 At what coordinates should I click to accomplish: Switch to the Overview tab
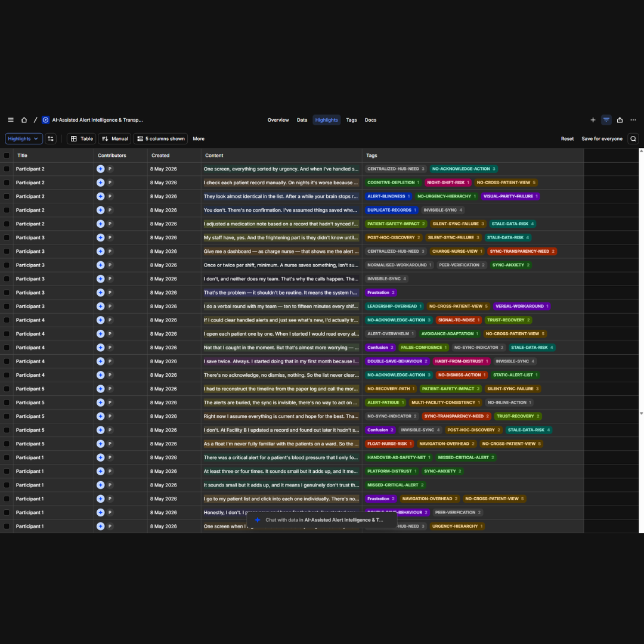[278, 120]
